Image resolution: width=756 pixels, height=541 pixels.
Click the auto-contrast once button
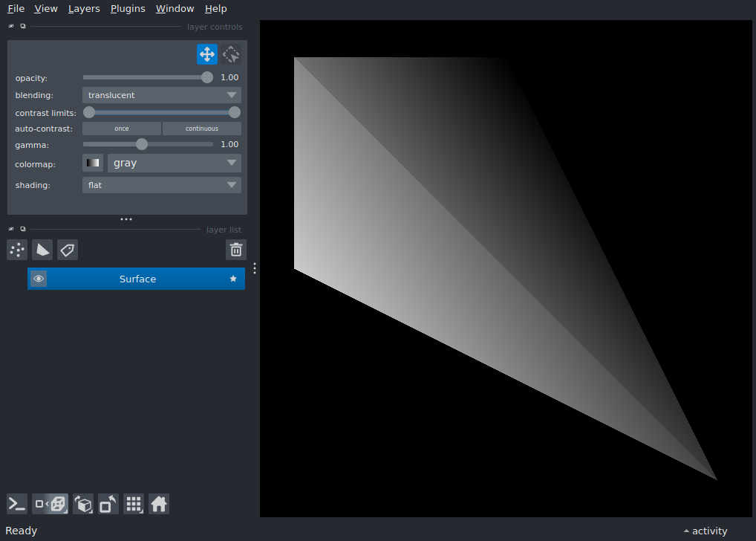tap(122, 129)
